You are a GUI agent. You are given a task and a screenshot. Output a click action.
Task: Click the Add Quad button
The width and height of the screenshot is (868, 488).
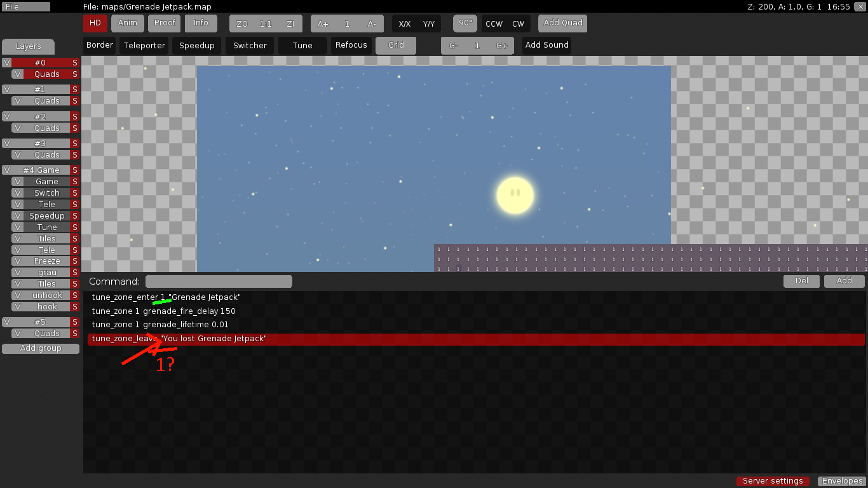(562, 23)
